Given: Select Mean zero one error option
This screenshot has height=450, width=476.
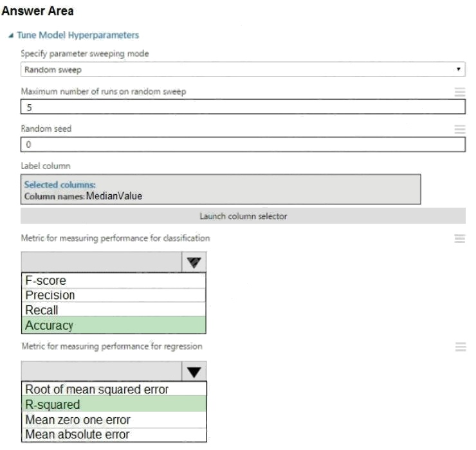Looking at the screenshot, I should [x=113, y=420].
